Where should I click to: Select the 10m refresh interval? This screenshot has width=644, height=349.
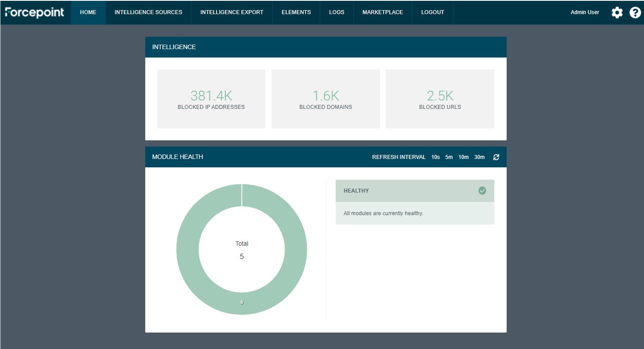pos(463,157)
